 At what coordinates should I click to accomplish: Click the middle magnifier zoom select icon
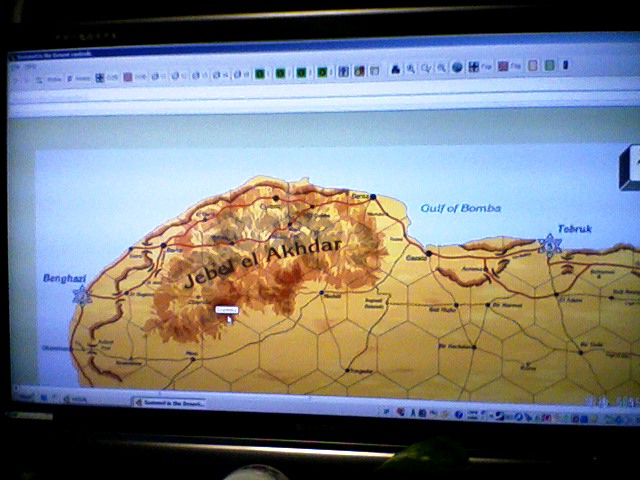[x=427, y=68]
